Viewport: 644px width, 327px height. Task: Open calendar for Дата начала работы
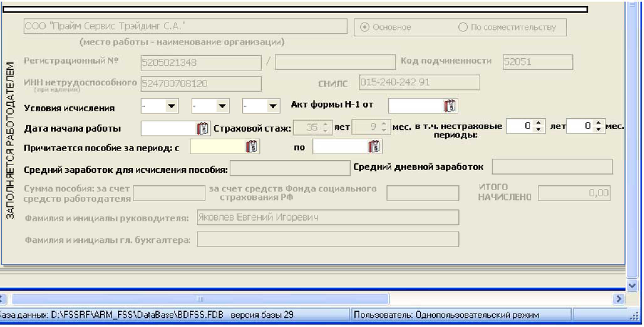(x=203, y=128)
